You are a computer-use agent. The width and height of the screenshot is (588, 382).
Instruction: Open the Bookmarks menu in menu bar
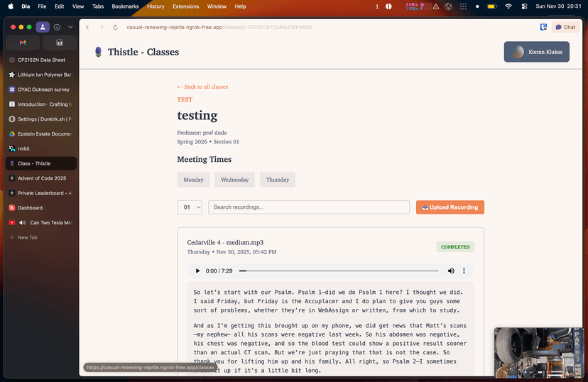125,6
